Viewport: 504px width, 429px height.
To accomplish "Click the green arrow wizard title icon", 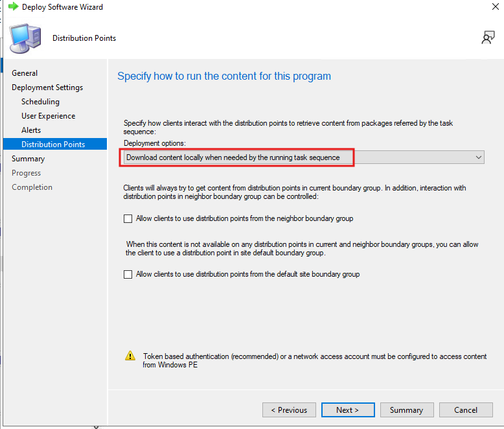I will 12,6.
